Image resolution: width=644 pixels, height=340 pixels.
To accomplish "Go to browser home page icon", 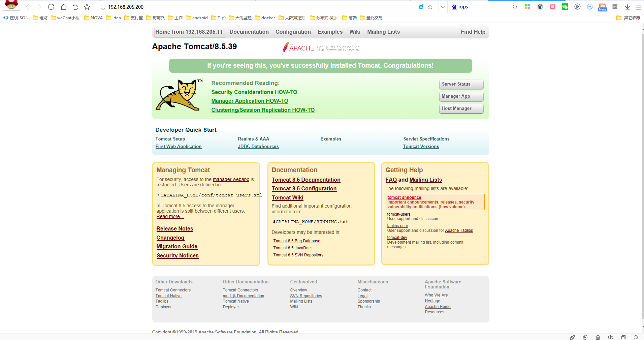I will (x=64, y=7).
